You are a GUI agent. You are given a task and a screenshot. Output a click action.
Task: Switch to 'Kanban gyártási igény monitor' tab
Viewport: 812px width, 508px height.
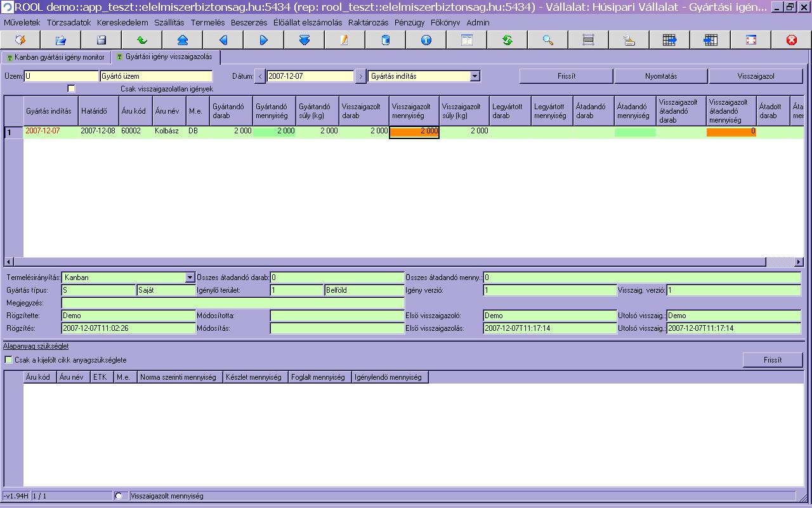pyautogui.click(x=56, y=57)
